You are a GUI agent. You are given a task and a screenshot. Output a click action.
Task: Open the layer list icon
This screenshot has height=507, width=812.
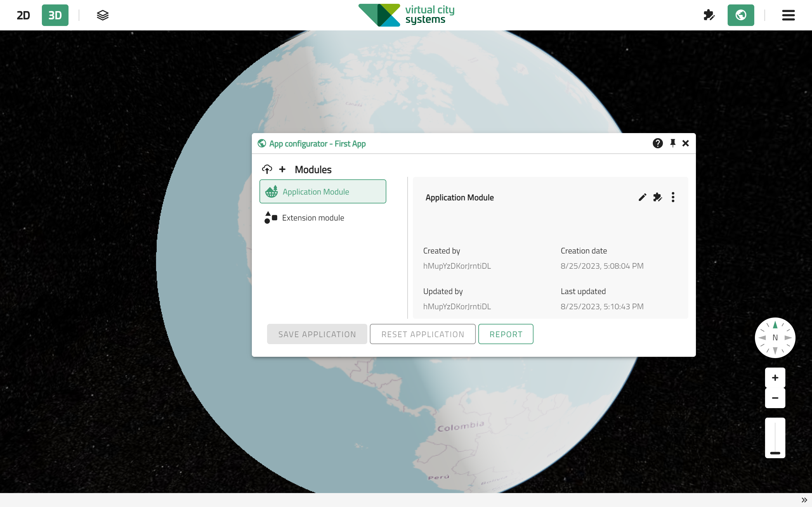pyautogui.click(x=102, y=15)
